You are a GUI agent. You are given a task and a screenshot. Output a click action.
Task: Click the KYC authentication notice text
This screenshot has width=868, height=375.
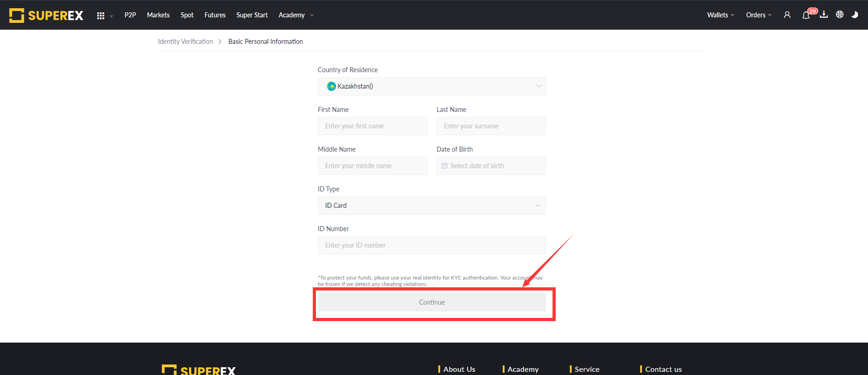(430, 281)
